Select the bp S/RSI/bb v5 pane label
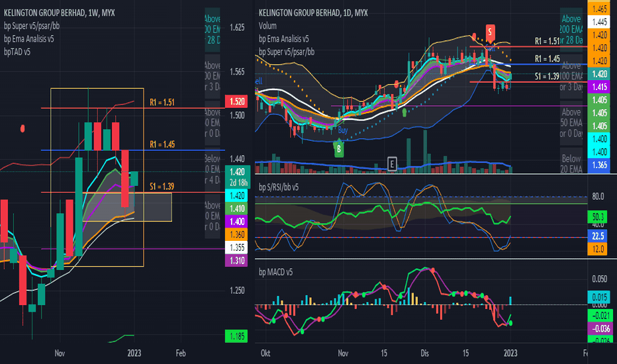The height and width of the screenshot is (364, 617). tap(279, 187)
